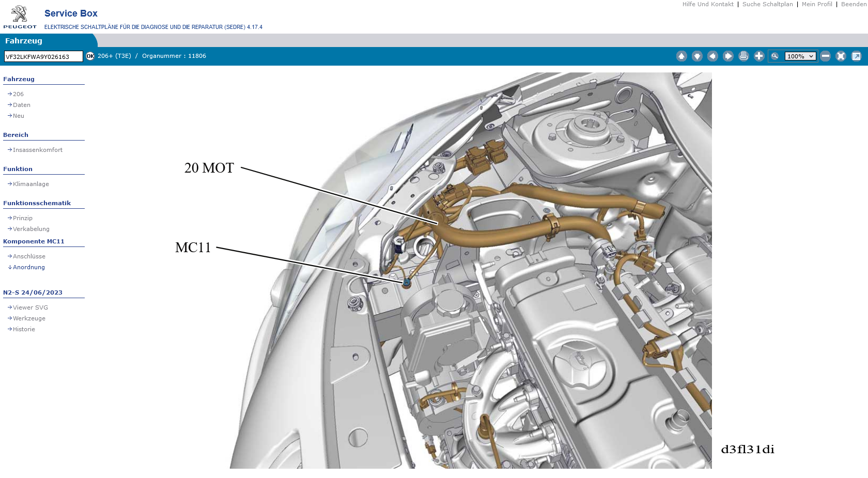Open the Fahrzeug tab
The height and width of the screenshot is (478, 868).
tap(24, 41)
